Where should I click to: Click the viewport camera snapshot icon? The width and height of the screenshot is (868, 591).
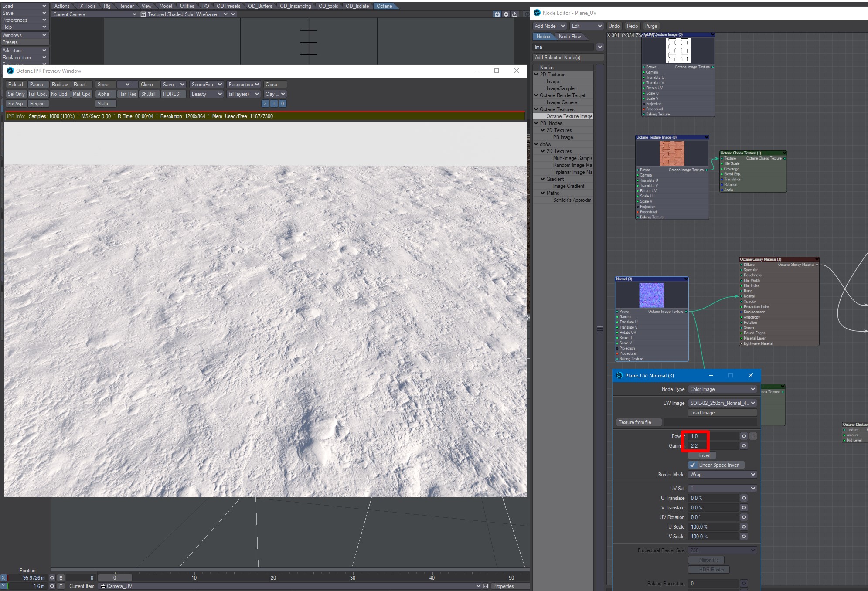tap(497, 14)
